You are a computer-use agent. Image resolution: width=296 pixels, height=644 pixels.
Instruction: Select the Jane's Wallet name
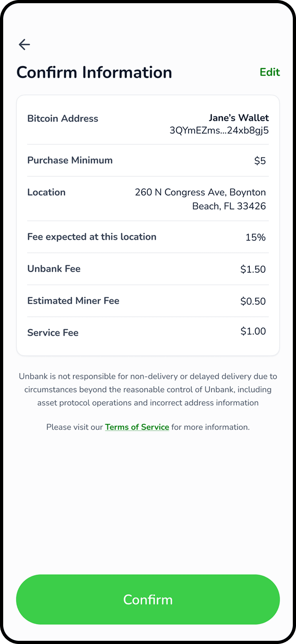click(x=239, y=118)
